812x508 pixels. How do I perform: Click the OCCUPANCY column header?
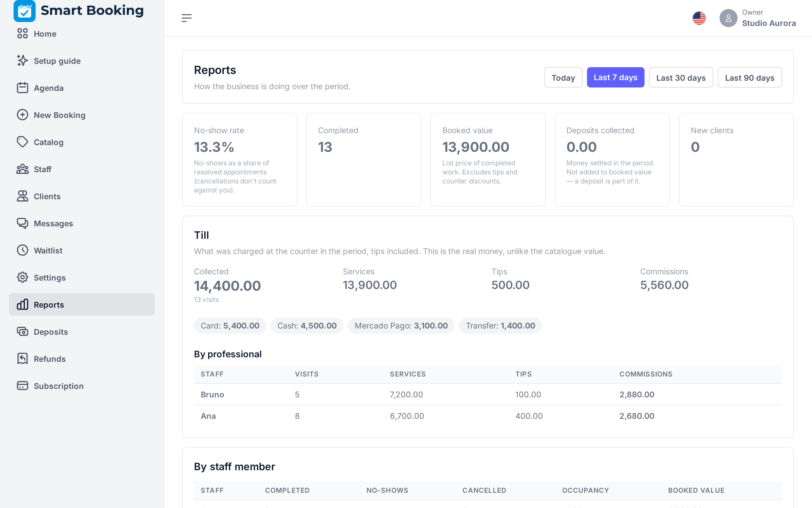pos(585,490)
